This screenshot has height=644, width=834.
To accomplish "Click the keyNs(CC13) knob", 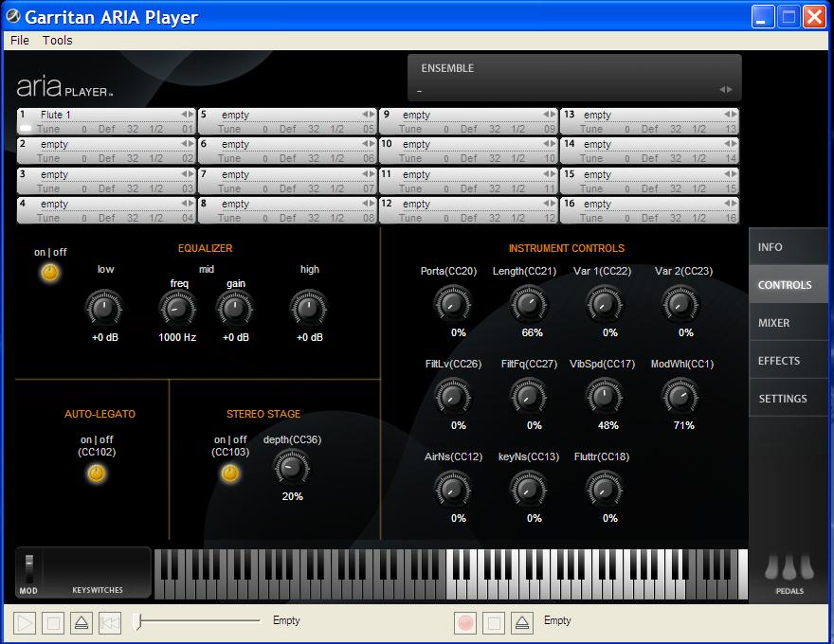I will [529, 490].
